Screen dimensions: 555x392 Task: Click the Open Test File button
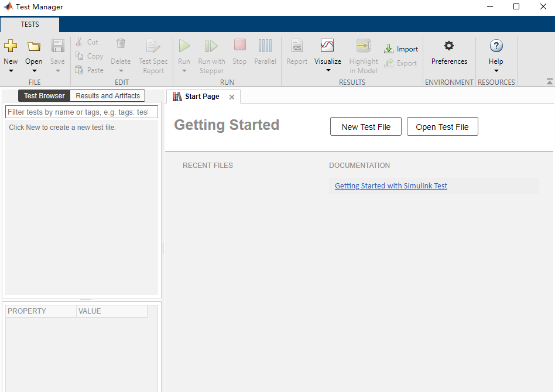pyautogui.click(x=442, y=126)
